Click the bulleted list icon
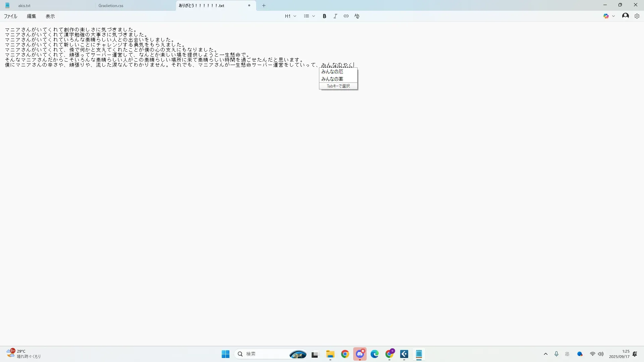Image resolution: width=644 pixels, height=362 pixels. tap(306, 16)
